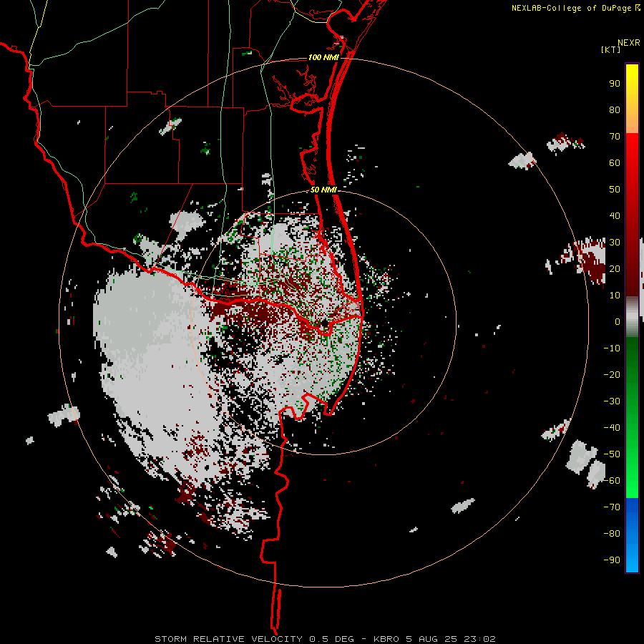Click the -80 value on the velocity scale
The image size is (644, 644).
coord(612,534)
